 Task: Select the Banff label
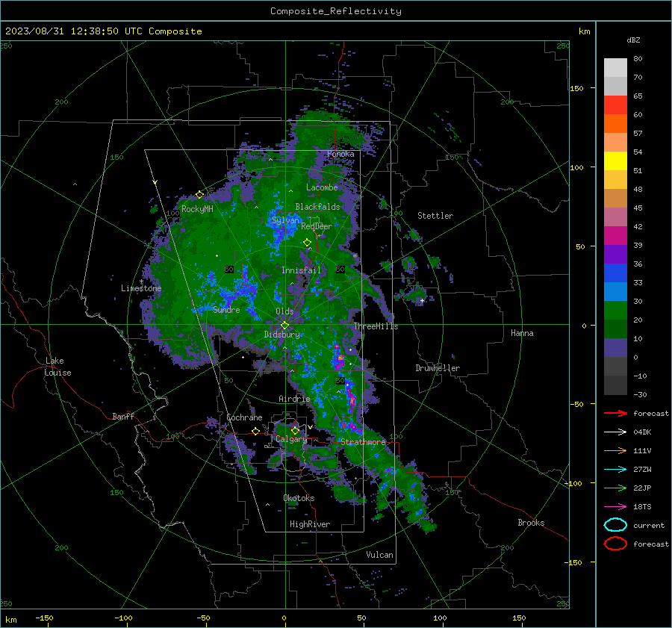click(x=123, y=417)
